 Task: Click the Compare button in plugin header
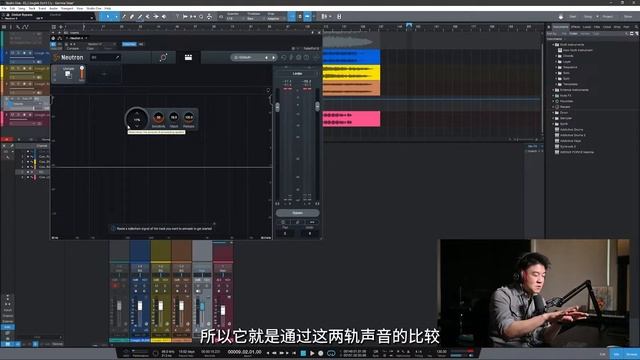[73, 49]
